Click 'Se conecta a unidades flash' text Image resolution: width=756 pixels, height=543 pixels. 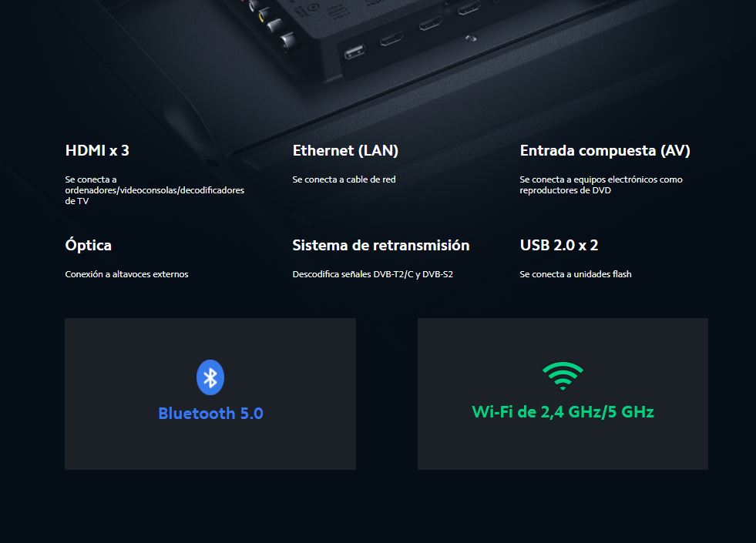pos(576,274)
